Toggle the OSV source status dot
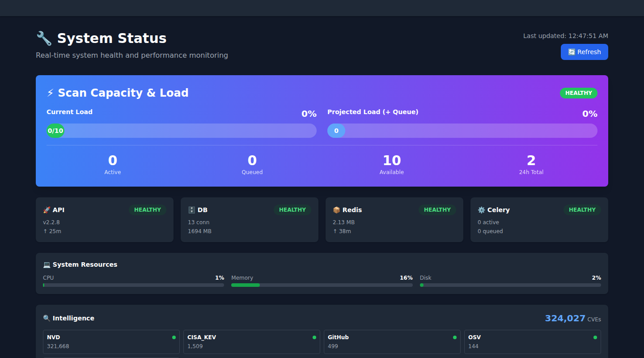 click(595, 337)
